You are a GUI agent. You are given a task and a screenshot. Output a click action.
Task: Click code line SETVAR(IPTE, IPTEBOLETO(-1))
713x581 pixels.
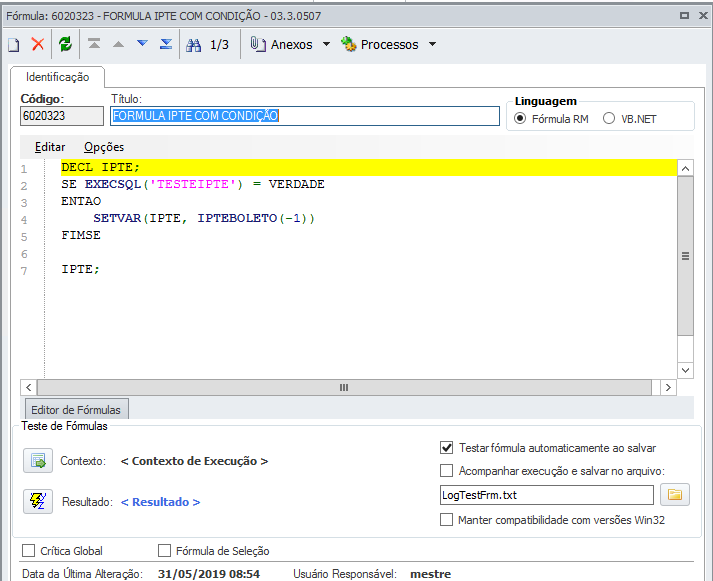click(x=204, y=218)
